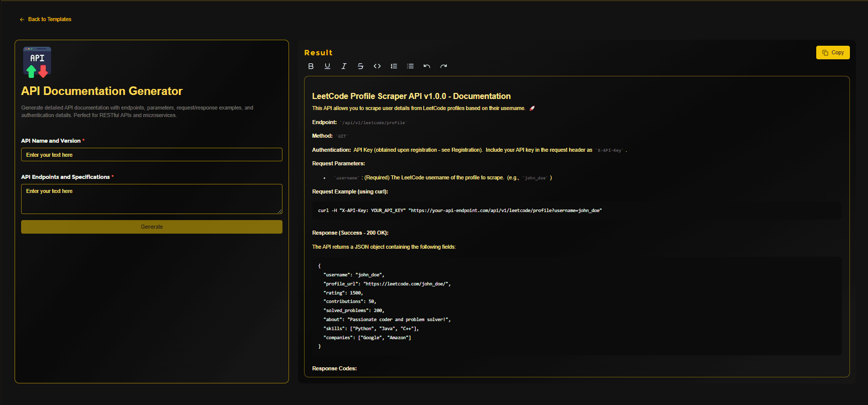Click the "Request Parameters:" label
Screen dimensions: 868x405
coord(338,164)
